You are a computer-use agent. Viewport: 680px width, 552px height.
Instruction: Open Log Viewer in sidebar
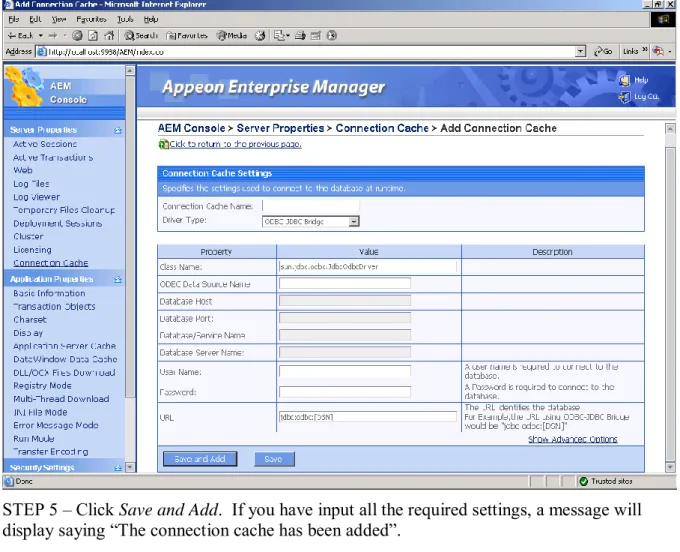(x=36, y=197)
